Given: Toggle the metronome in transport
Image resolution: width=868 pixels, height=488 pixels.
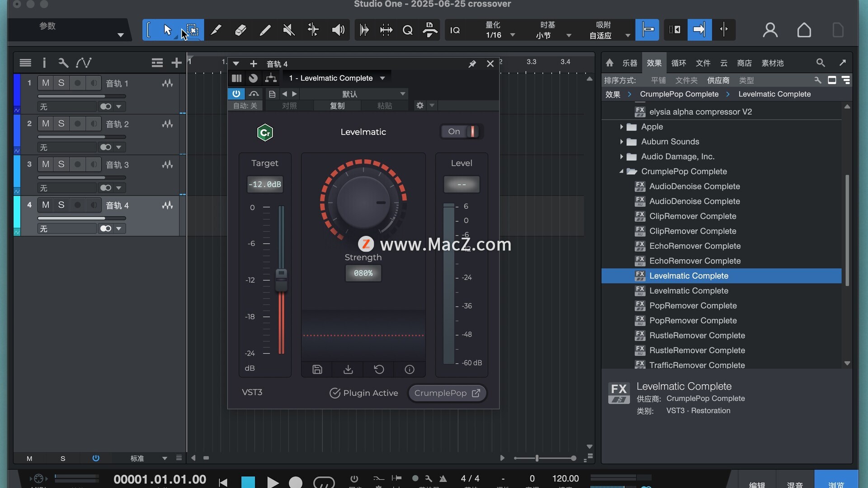Looking at the screenshot, I should (x=443, y=479).
